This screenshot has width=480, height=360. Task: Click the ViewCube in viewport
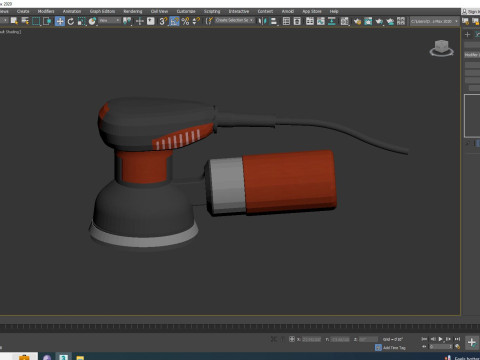click(x=442, y=48)
